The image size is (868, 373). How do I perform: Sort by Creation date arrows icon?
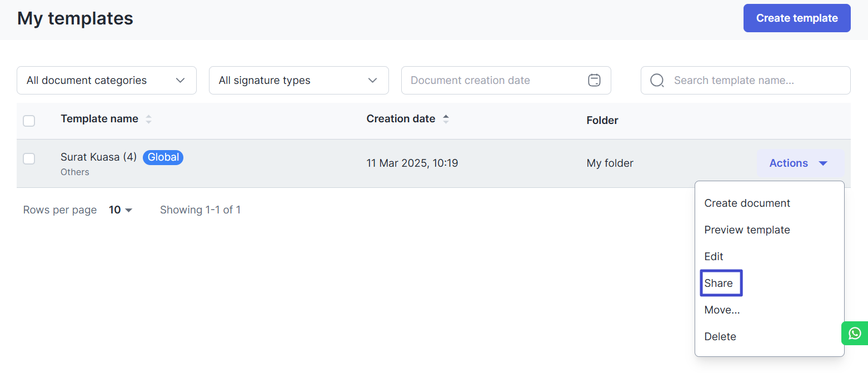446,119
